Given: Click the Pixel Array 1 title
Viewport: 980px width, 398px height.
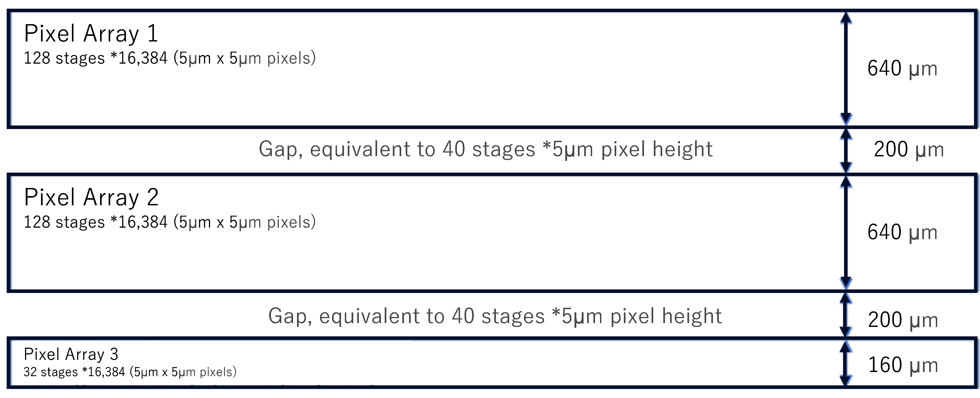Looking at the screenshot, I should [91, 34].
